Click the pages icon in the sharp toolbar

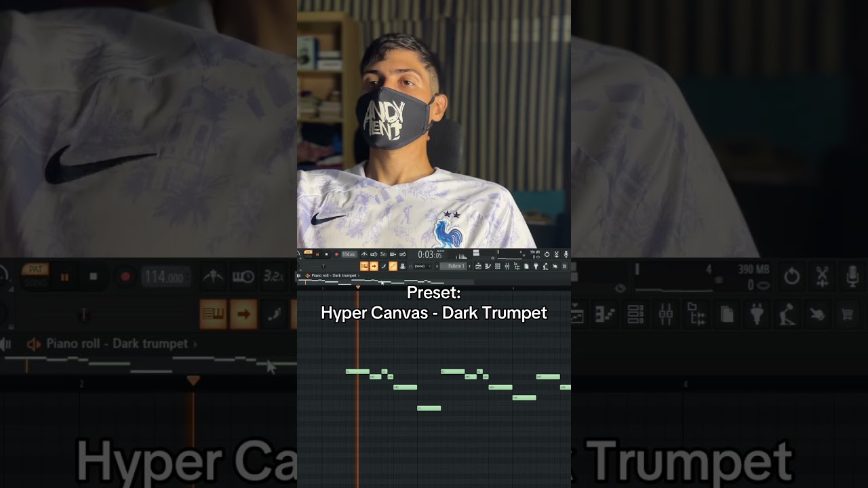point(526,266)
